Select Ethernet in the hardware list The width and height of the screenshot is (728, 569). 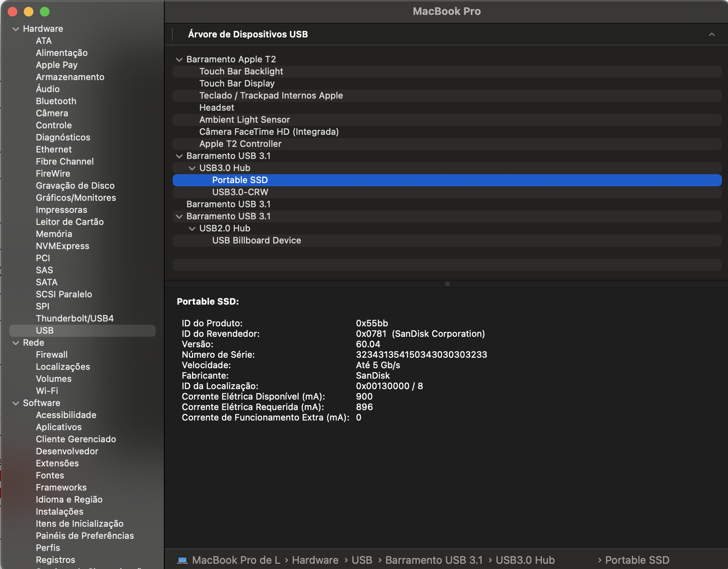pos(54,149)
